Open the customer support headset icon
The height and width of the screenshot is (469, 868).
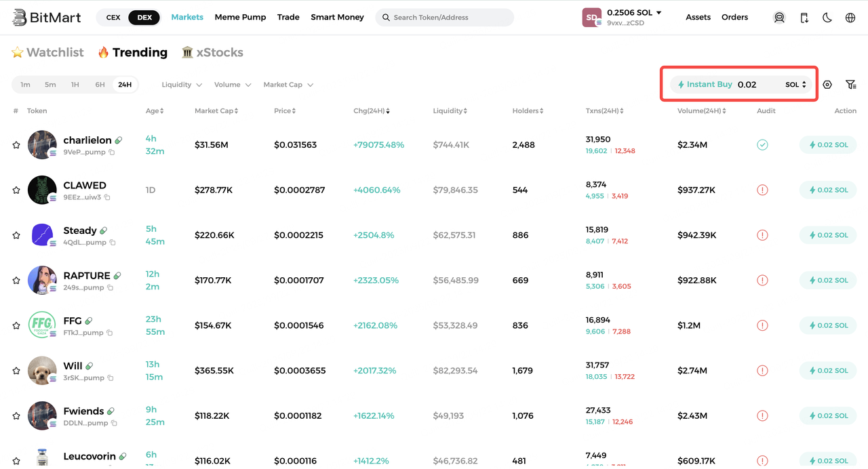779,18
